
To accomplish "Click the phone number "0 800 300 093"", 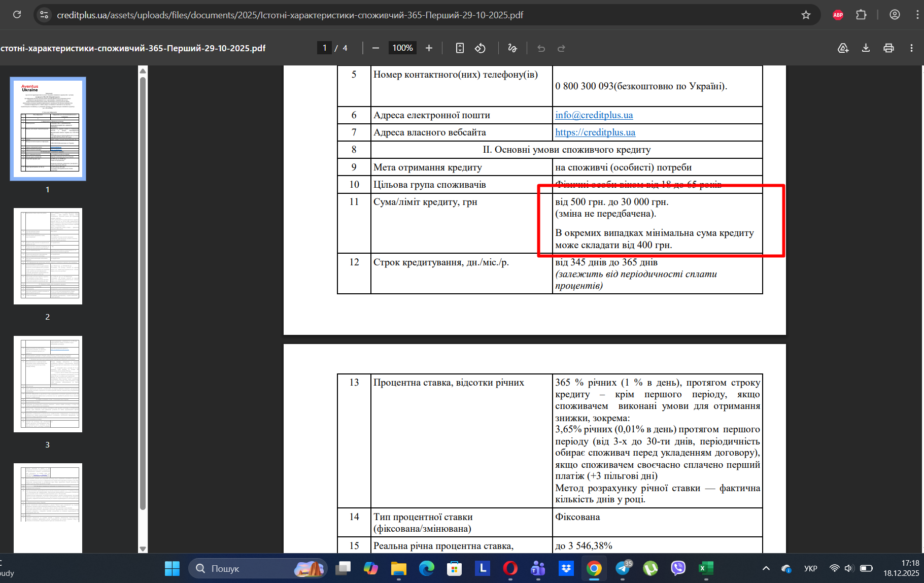I will click(585, 86).
